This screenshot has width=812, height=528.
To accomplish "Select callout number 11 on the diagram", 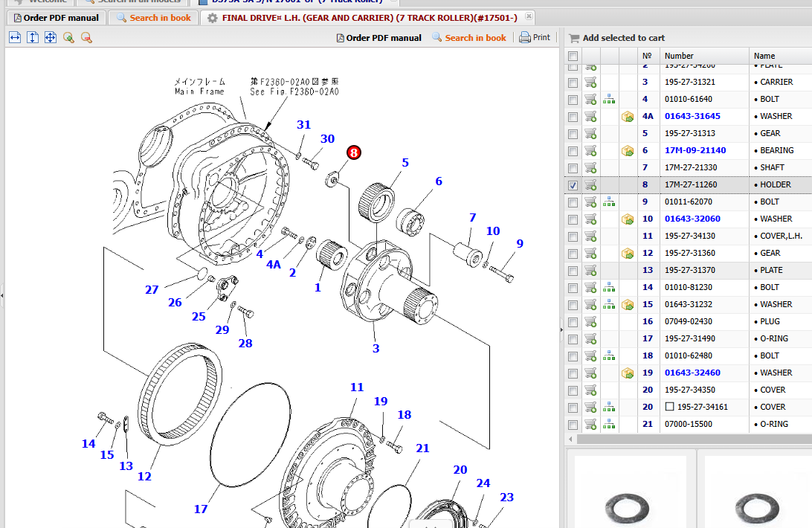I will (357, 387).
